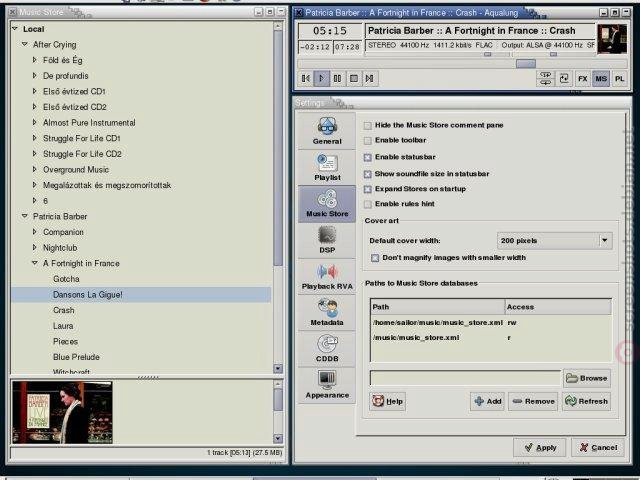Enable the toolbar checkbox
This screenshot has height=480, width=640.
(368, 141)
